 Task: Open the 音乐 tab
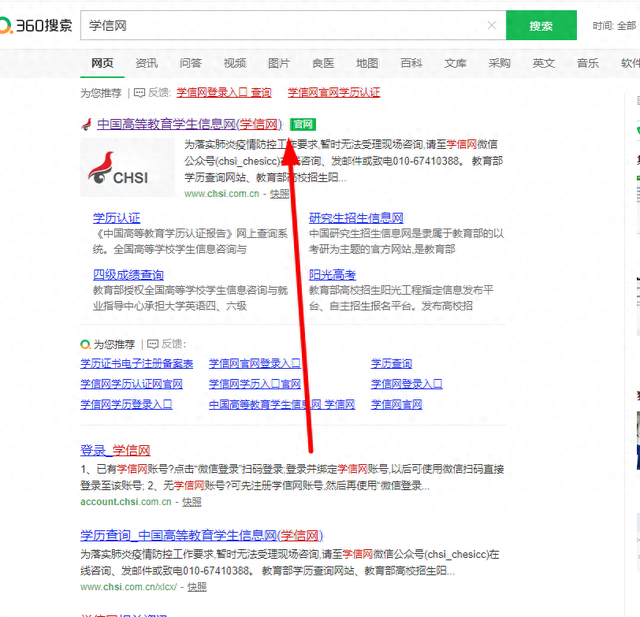coord(588,63)
